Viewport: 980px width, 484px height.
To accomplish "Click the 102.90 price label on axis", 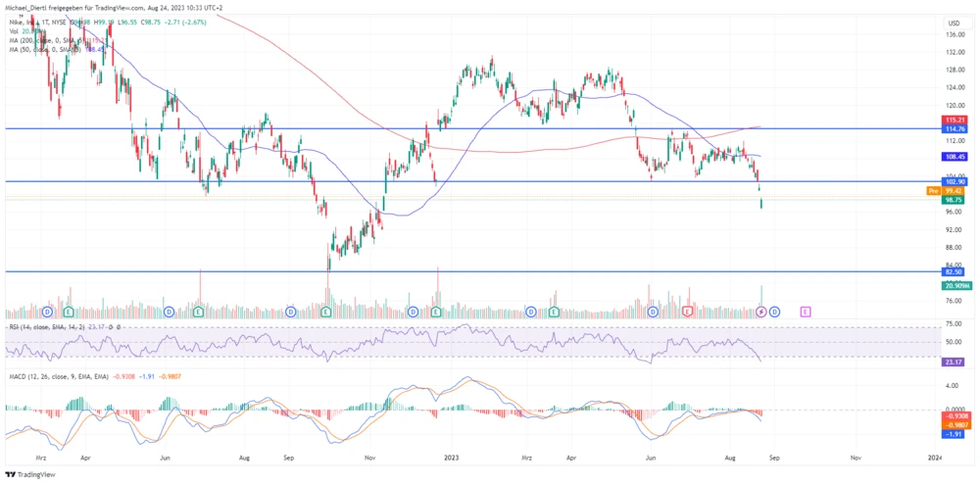I will [x=955, y=181].
